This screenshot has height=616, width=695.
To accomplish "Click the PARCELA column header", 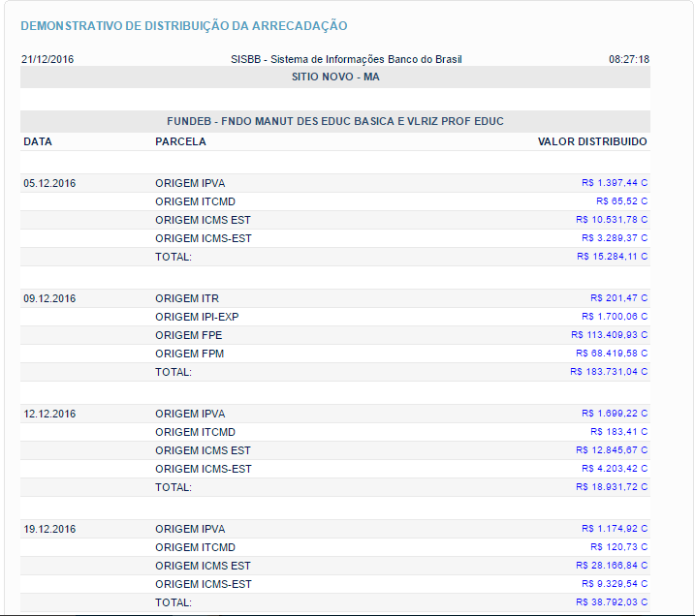I will coord(180,141).
